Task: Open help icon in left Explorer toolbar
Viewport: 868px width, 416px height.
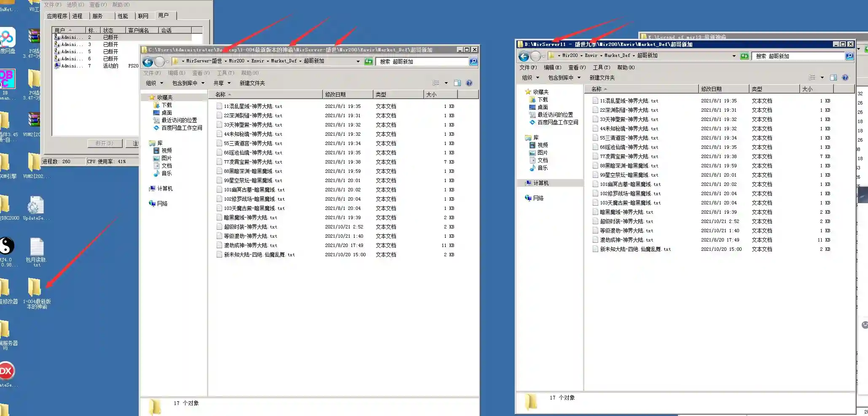Action: (469, 83)
